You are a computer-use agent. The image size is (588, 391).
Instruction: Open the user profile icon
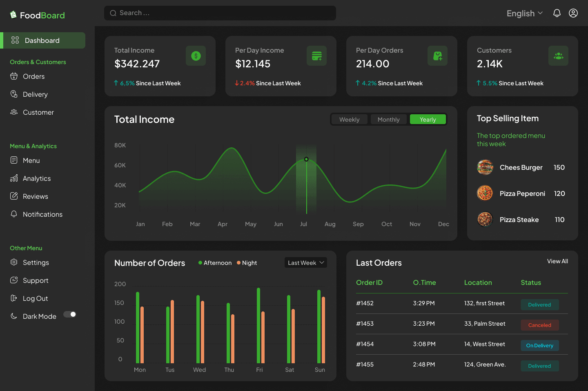click(573, 13)
